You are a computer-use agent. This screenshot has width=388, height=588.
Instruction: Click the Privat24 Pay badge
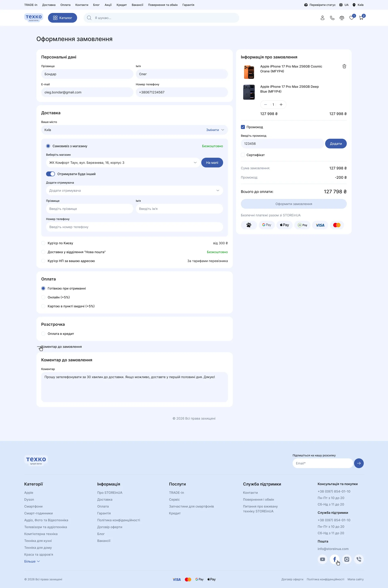click(302, 225)
